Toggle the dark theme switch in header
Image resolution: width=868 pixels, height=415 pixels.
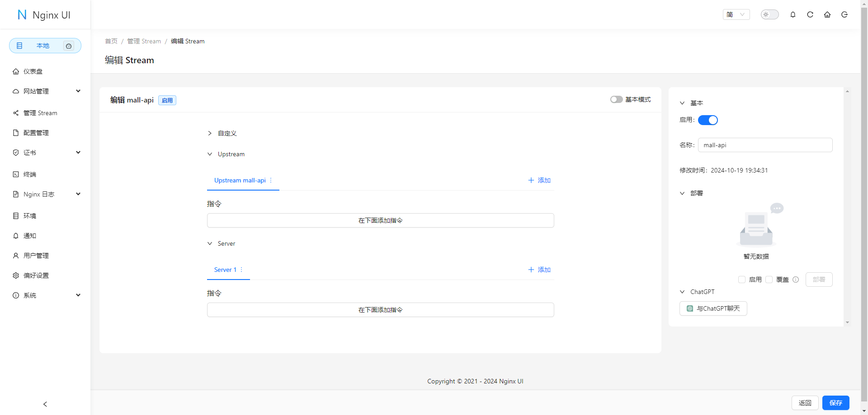(769, 14)
